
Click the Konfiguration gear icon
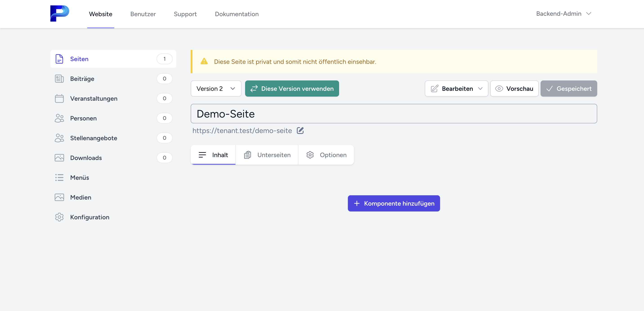(59, 217)
